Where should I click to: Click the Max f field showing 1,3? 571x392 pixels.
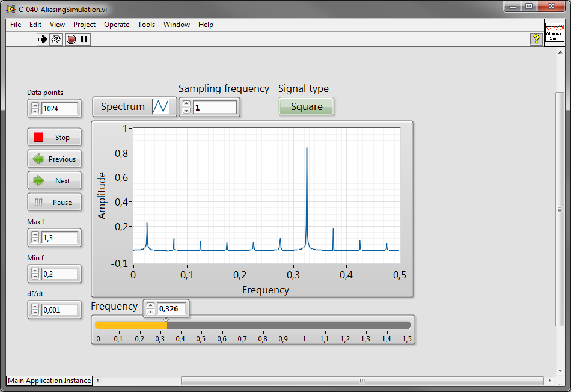(60, 238)
